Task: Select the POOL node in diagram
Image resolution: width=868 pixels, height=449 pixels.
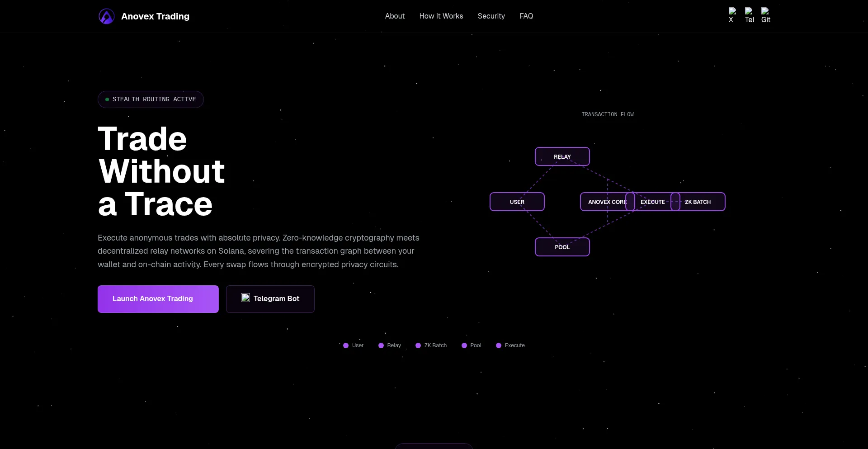Action: (562, 247)
